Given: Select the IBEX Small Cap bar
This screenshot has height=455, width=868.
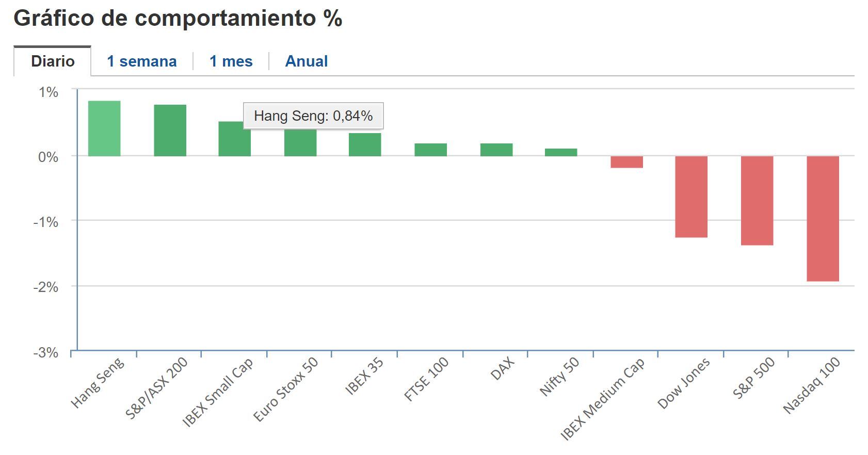Looking at the screenshot, I should pos(235,139).
